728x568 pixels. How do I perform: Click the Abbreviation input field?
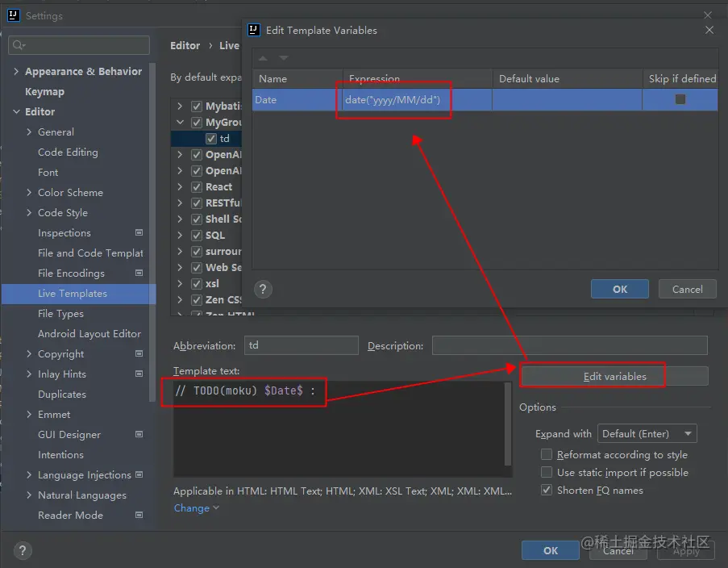click(302, 345)
